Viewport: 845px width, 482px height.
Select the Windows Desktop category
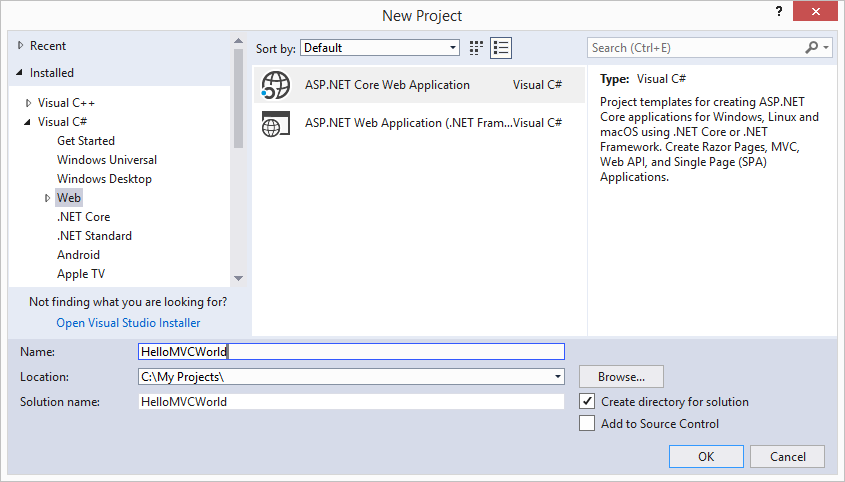point(104,179)
